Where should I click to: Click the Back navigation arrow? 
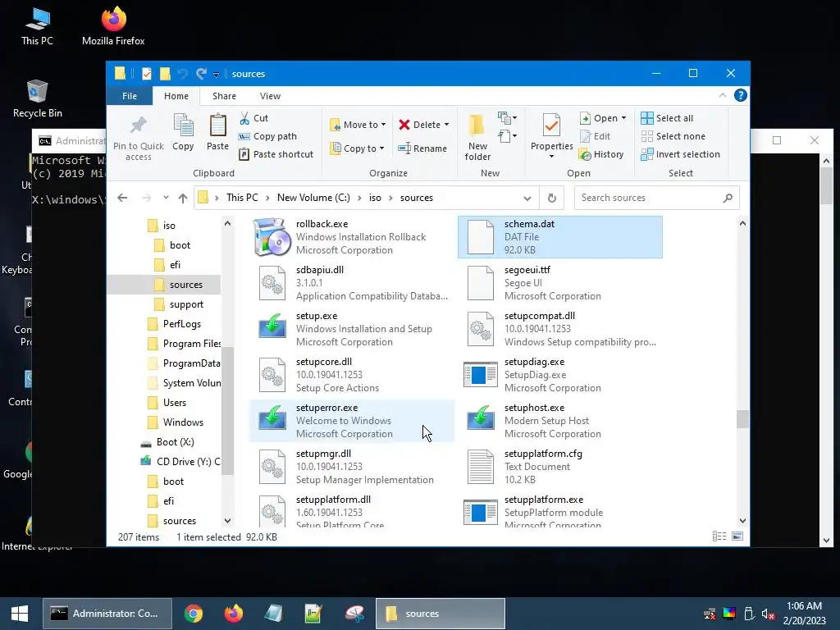pyautogui.click(x=122, y=199)
